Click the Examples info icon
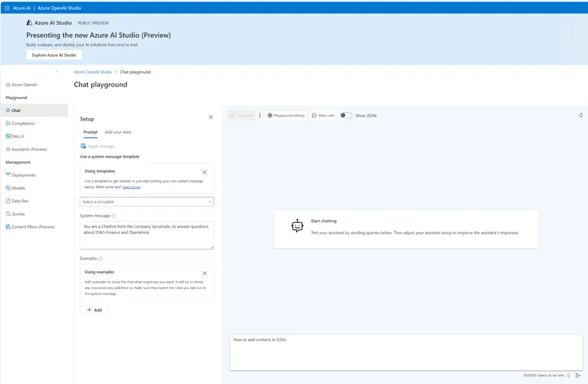 click(100, 259)
